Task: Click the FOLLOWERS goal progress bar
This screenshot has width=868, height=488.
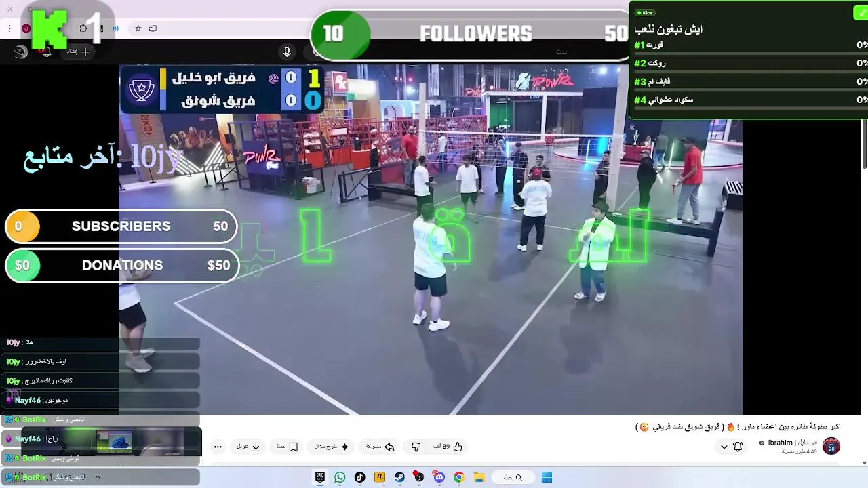Action: (471, 34)
